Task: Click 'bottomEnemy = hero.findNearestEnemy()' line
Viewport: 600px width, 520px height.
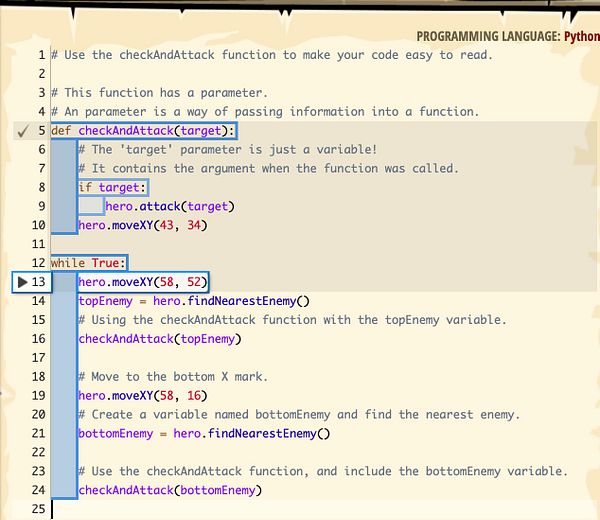Action: 204,434
